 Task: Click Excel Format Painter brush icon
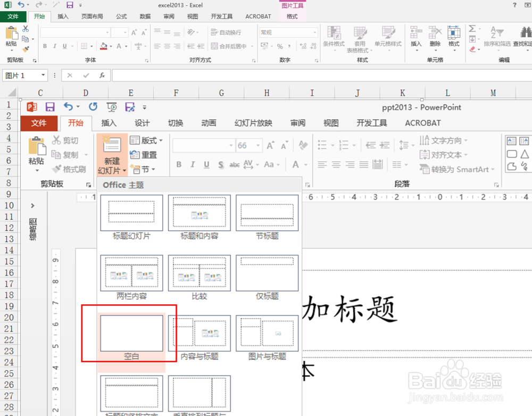click(26, 49)
